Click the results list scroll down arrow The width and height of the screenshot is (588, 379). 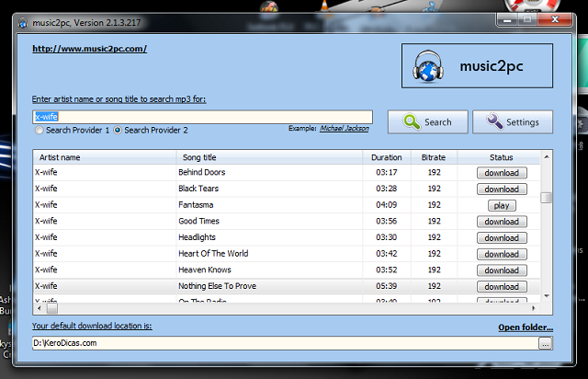tap(547, 296)
